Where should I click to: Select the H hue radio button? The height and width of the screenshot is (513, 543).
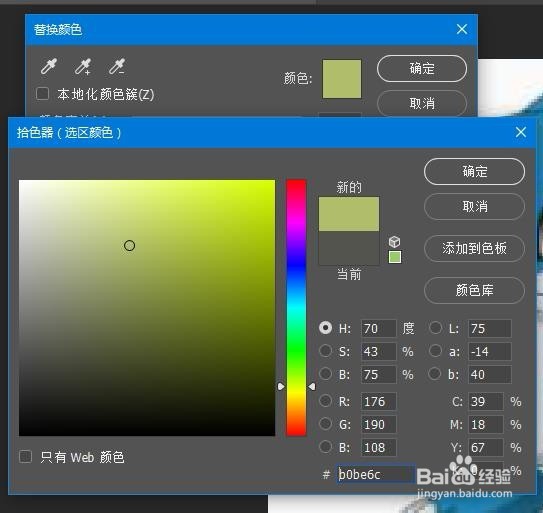point(326,328)
